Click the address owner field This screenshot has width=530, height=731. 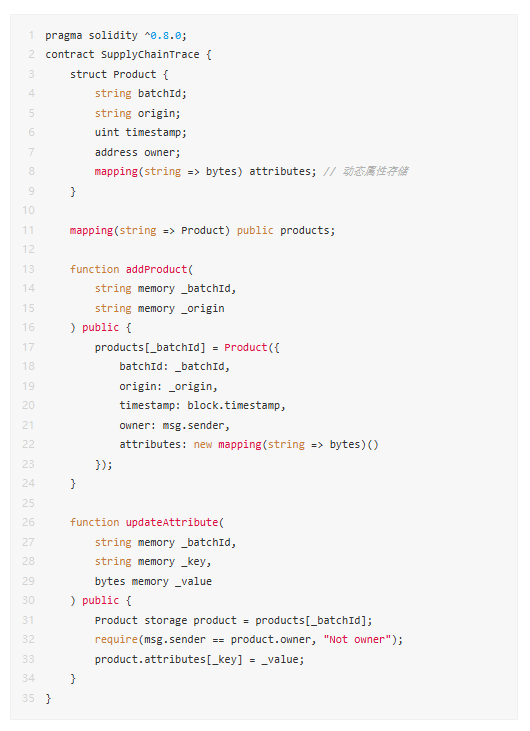pyautogui.click(x=138, y=152)
